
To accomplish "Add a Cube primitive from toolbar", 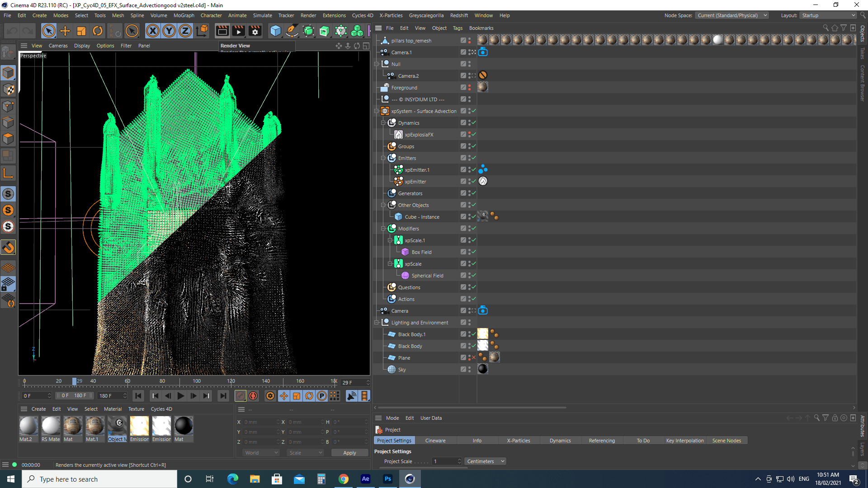I will tap(275, 31).
